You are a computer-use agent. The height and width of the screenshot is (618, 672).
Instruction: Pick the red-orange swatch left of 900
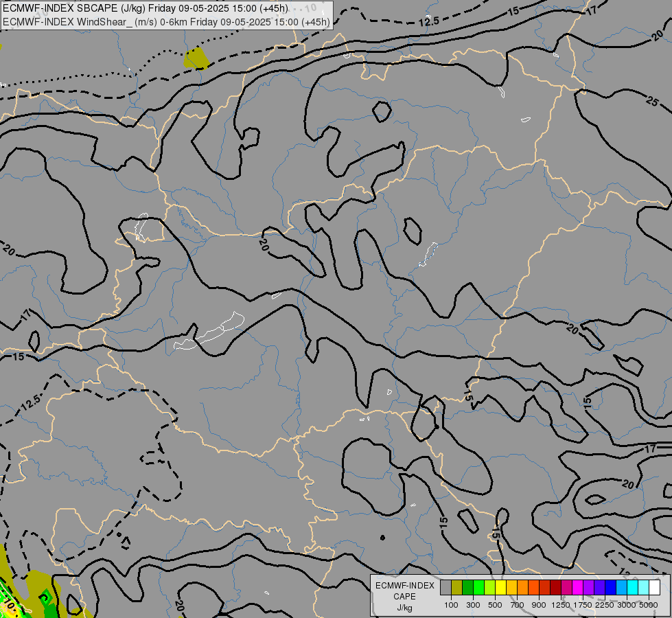pos(533,588)
